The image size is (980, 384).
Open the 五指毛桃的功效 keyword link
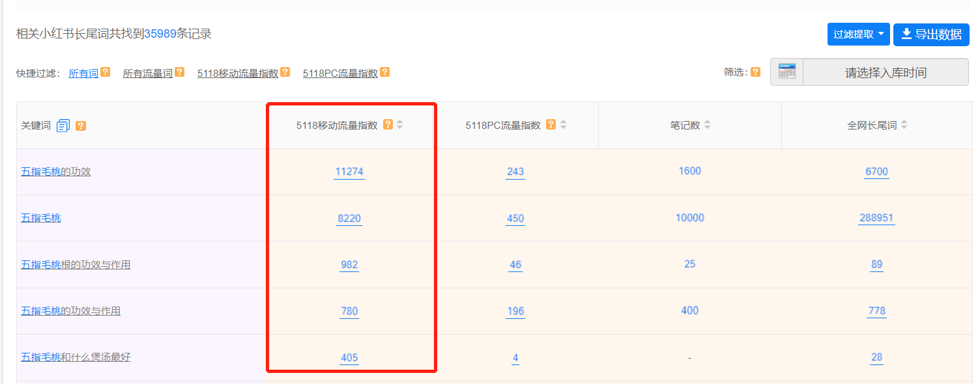[56, 172]
